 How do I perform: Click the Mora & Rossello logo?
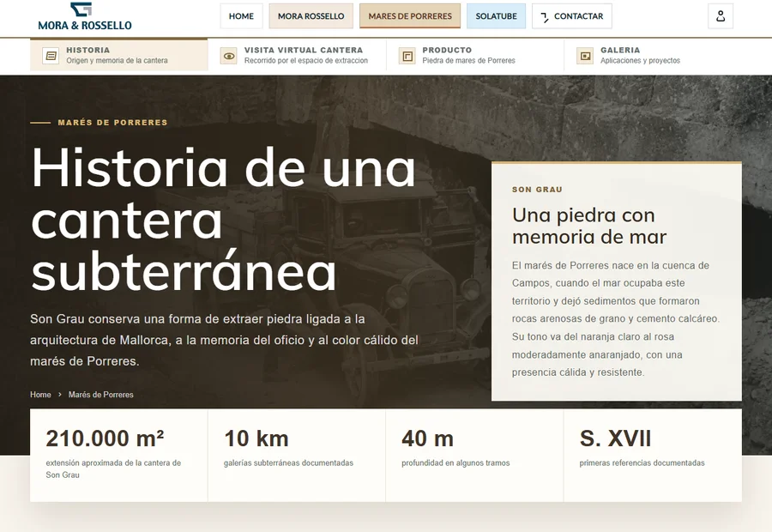pyautogui.click(x=85, y=17)
